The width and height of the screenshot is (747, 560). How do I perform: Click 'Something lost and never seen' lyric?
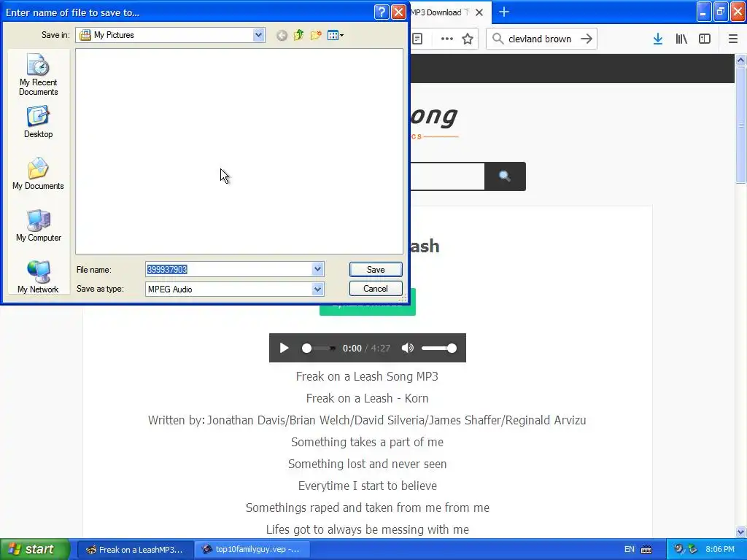tap(368, 464)
